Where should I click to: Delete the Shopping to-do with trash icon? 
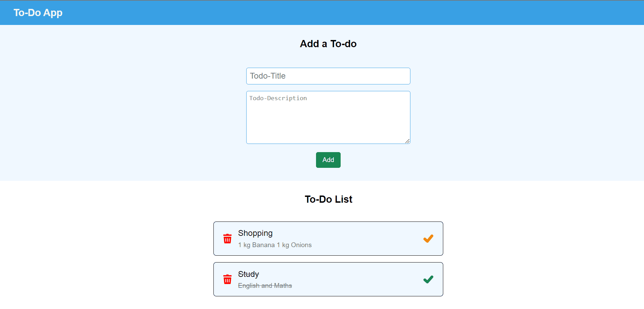click(227, 239)
